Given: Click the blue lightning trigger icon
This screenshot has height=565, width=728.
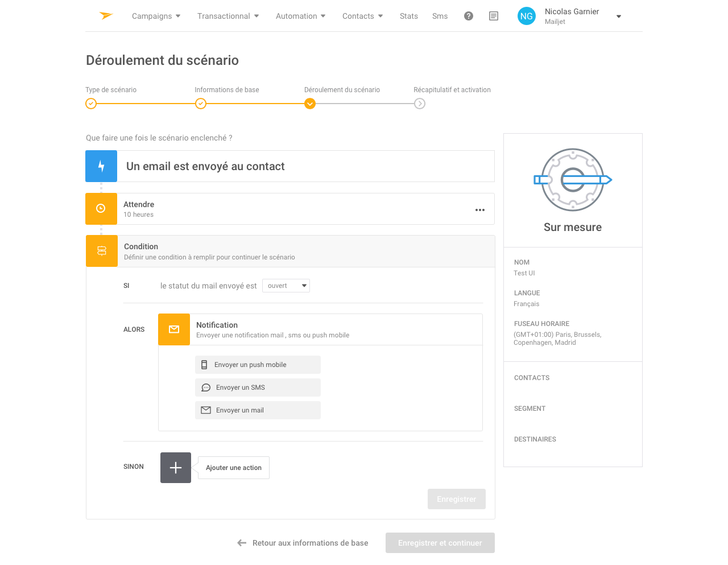Looking at the screenshot, I should tap(101, 166).
